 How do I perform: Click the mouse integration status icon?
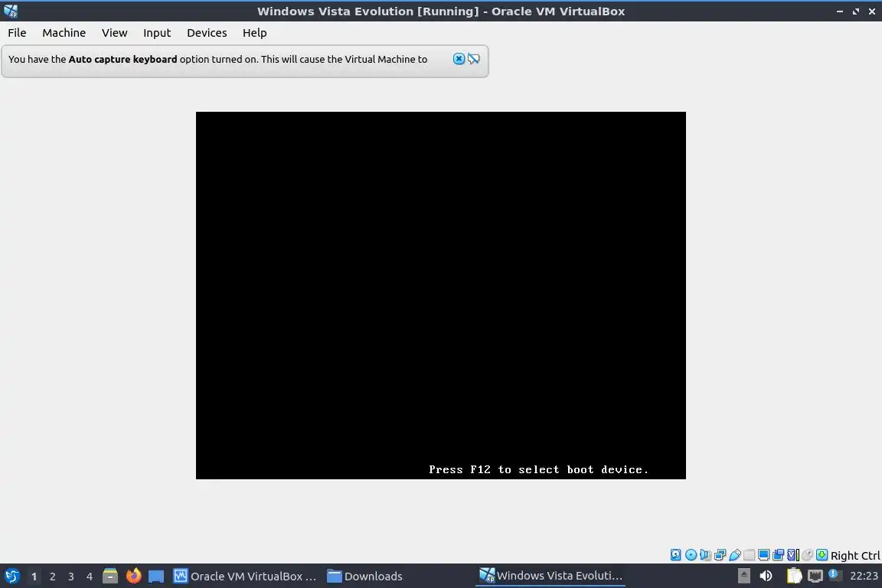click(x=808, y=555)
